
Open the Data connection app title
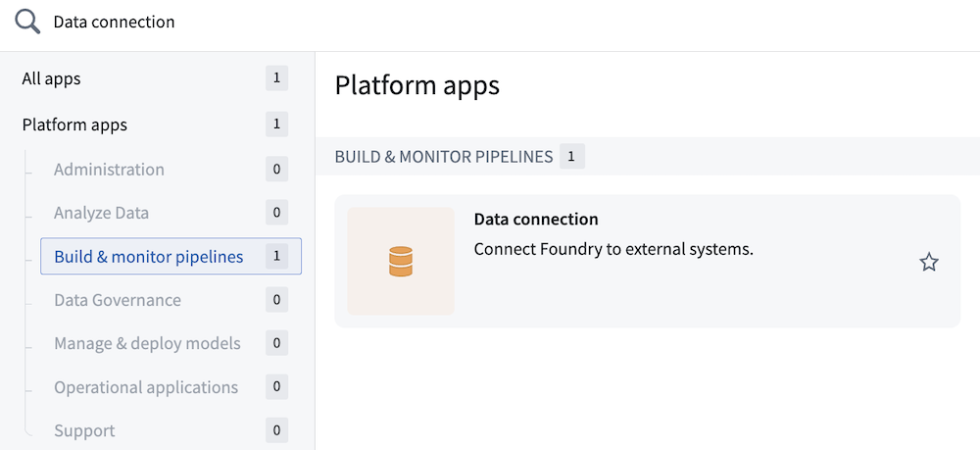pyautogui.click(x=536, y=220)
